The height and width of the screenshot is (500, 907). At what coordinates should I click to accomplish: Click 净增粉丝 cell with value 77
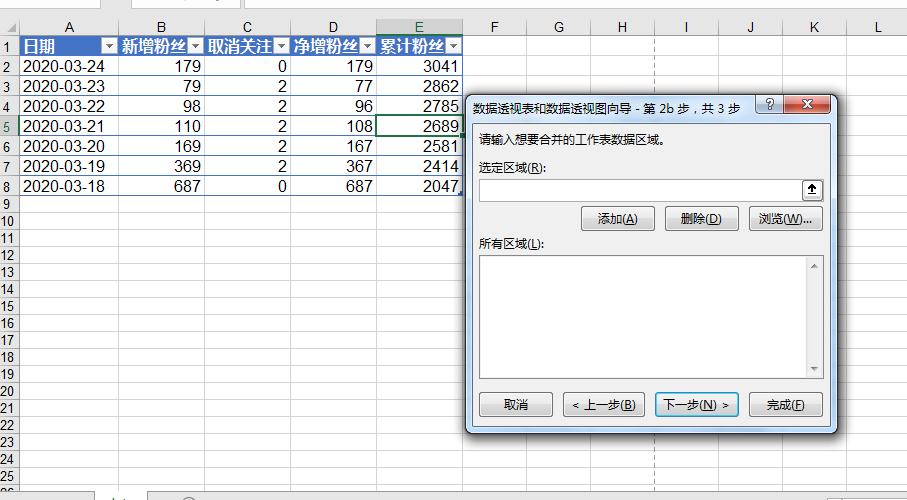333,86
